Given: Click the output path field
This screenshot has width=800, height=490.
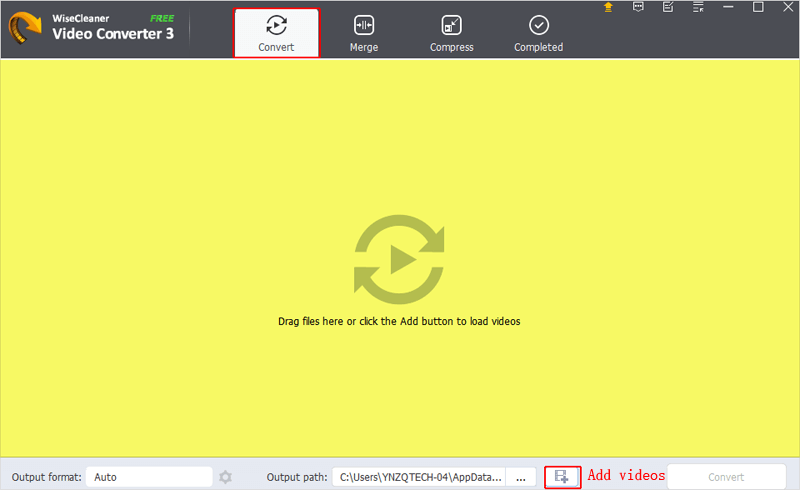Looking at the screenshot, I should pyautogui.click(x=419, y=477).
